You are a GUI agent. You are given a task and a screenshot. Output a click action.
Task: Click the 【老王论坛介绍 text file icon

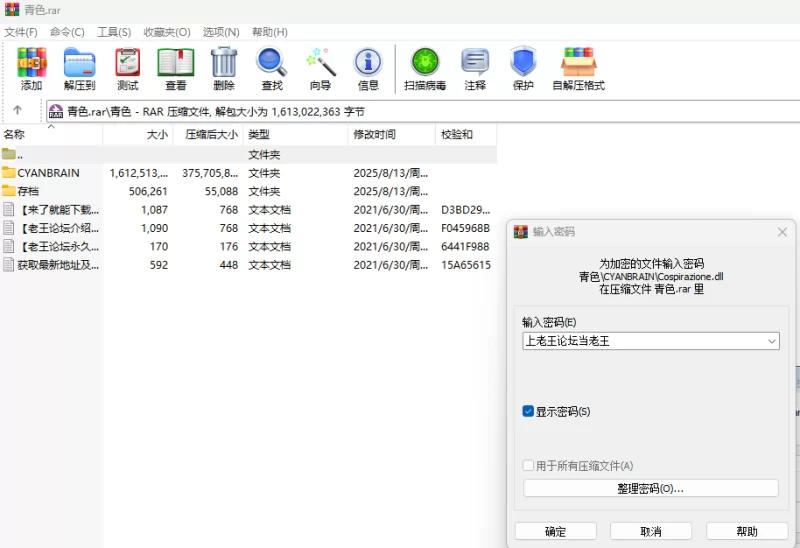[9, 228]
